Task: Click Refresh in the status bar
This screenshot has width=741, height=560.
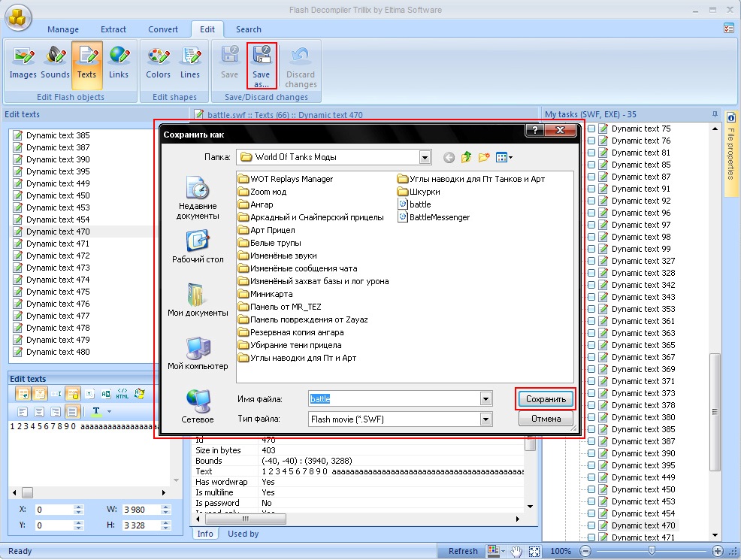Action: click(463, 551)
